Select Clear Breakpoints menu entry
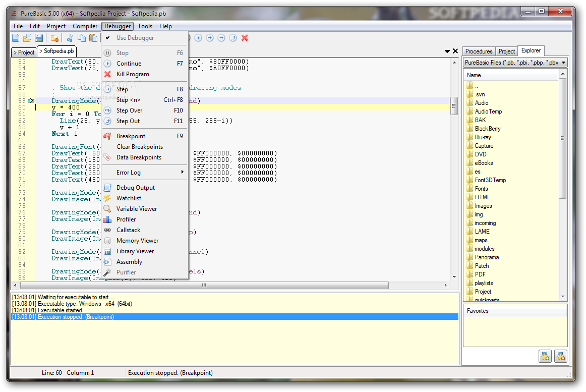This screenshot has width=586, height=392. tap(145, 147)
